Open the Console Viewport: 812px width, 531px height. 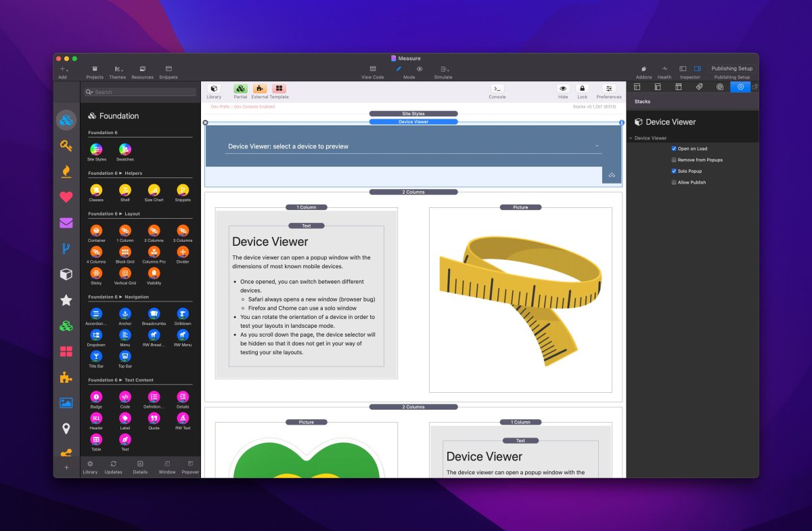coord(497,89)
